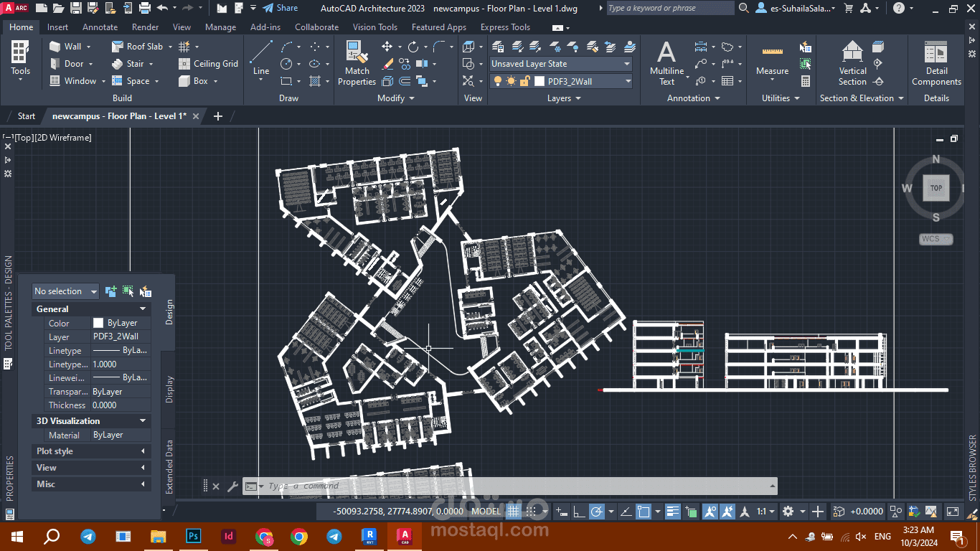Image resolution: width=980 pixels, height=551 pixels.
Task: Switch to the Insert ribbon tab
Action: [58, 27]
